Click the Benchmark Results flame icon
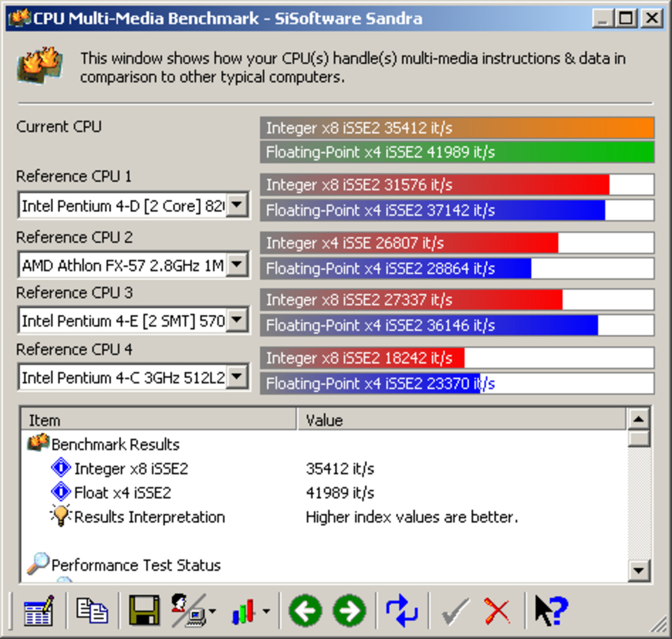Image resolution: width=672 pixels, height=639 pixels. 38,443
